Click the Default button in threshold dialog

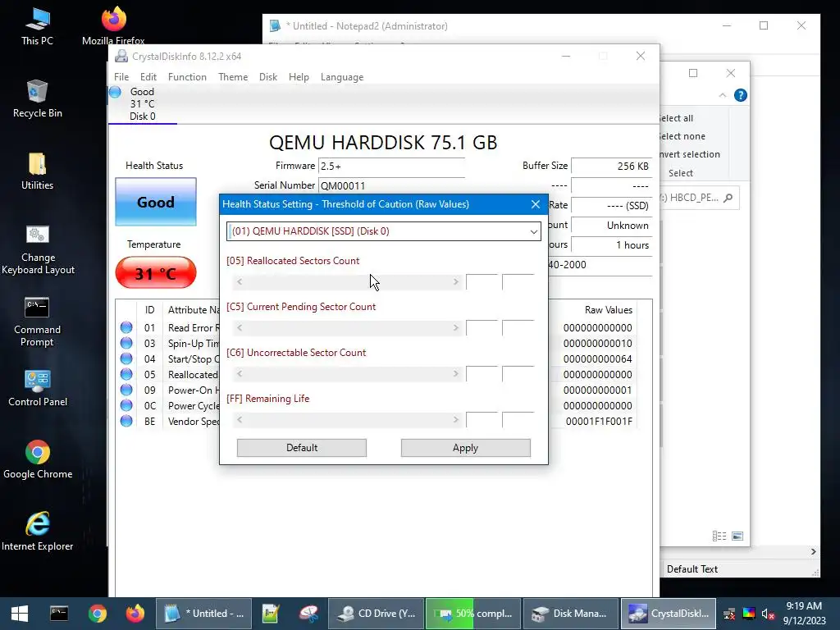click(x=302, y=448)
